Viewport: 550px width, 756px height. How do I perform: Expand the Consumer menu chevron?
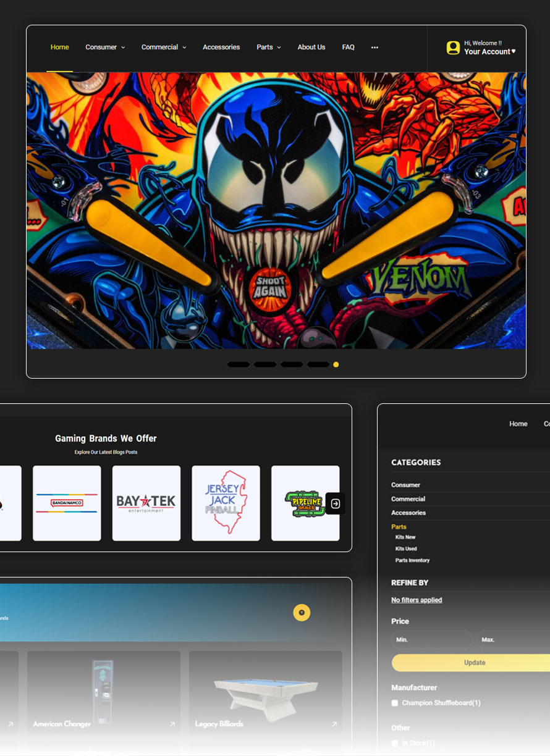tap(123, 48)
